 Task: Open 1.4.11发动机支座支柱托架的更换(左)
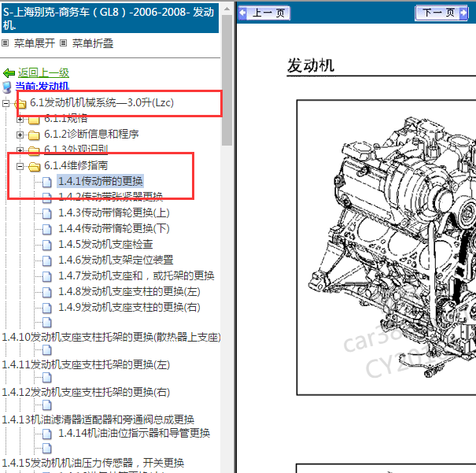[x=86, y=365]
